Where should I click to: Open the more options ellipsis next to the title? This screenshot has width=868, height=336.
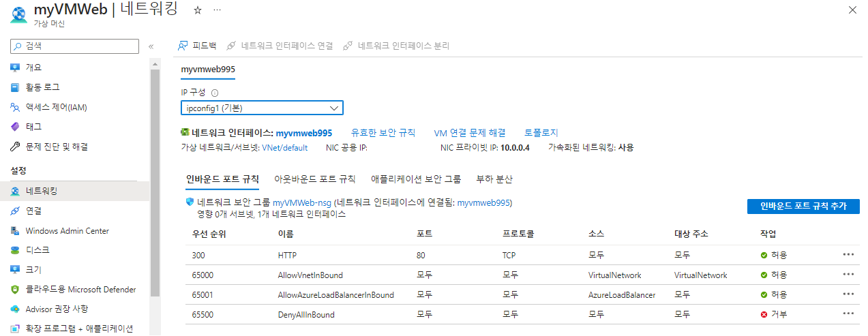217,10
